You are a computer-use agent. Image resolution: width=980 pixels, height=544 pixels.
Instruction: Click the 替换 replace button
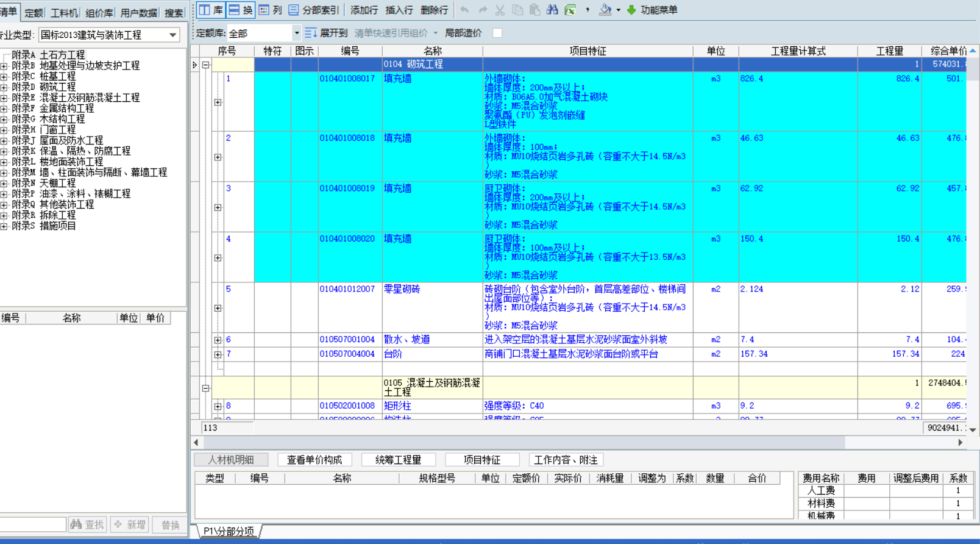[x=170, y=524]
